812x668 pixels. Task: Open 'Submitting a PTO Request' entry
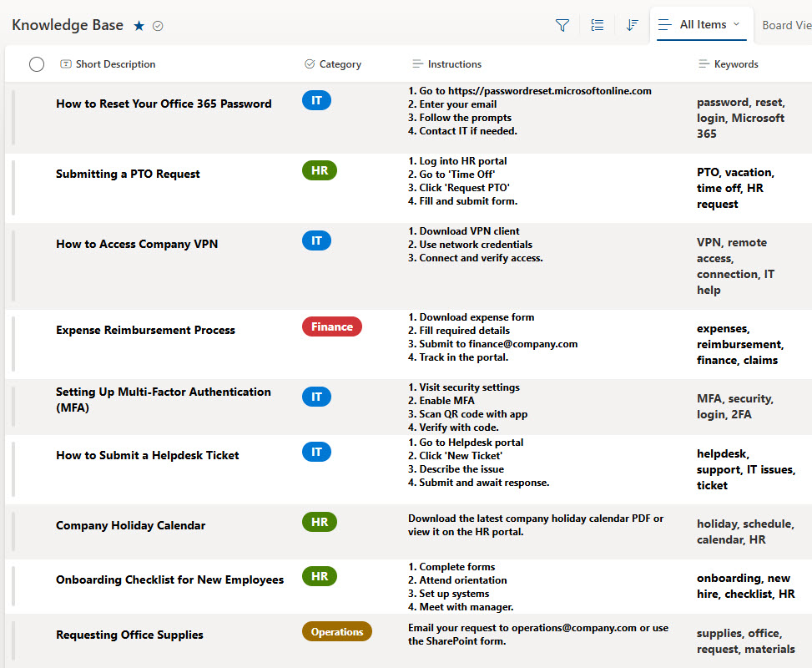(x=127, y=174)
